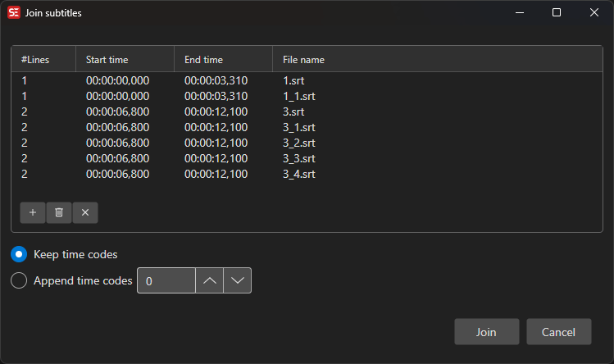
Task: Click the add subtitle file plus icon
Action: (x=33, y=212)
